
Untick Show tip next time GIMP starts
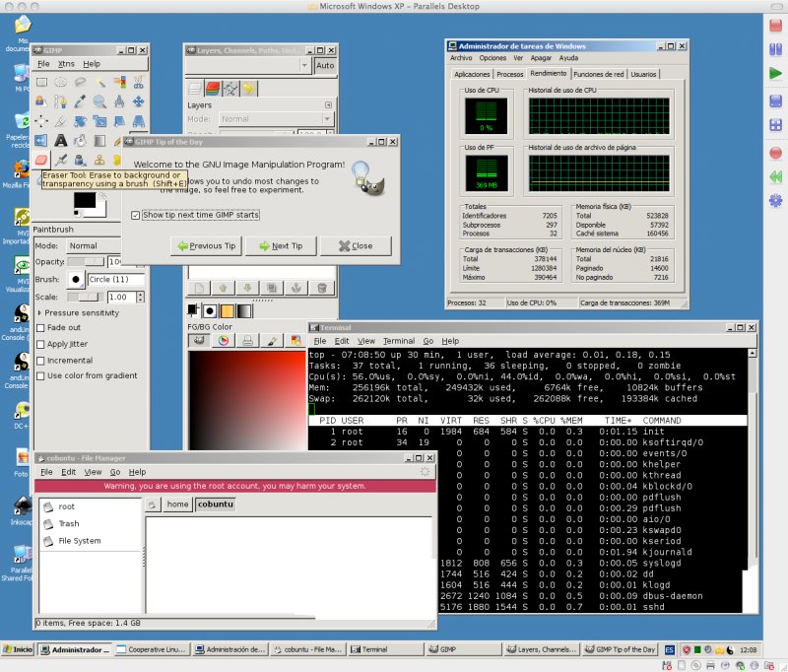click(135, 215)
